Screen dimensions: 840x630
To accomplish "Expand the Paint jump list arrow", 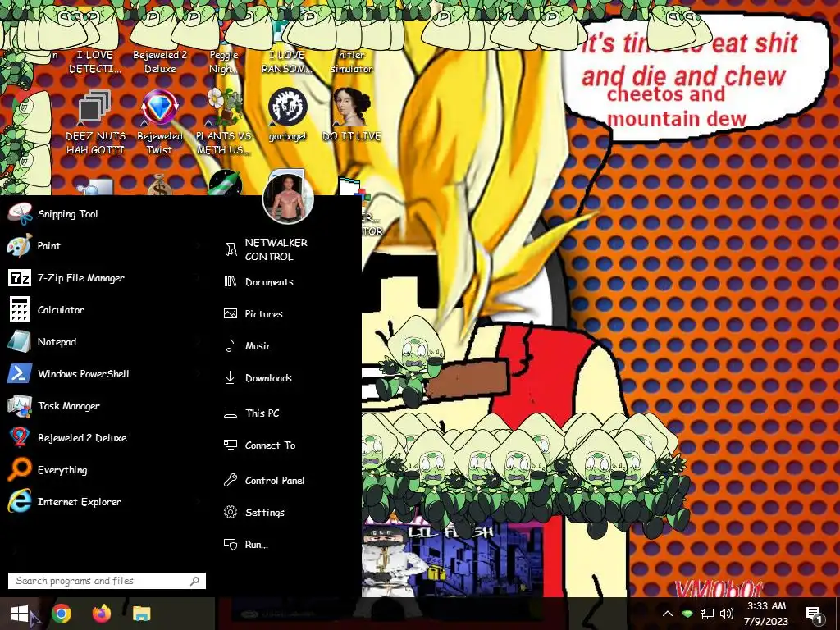I will (199, 246).
